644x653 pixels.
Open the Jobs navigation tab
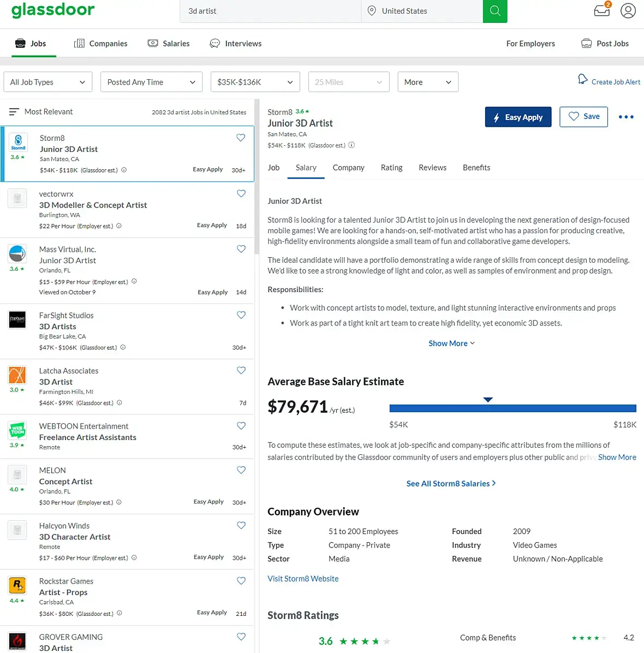31,44
